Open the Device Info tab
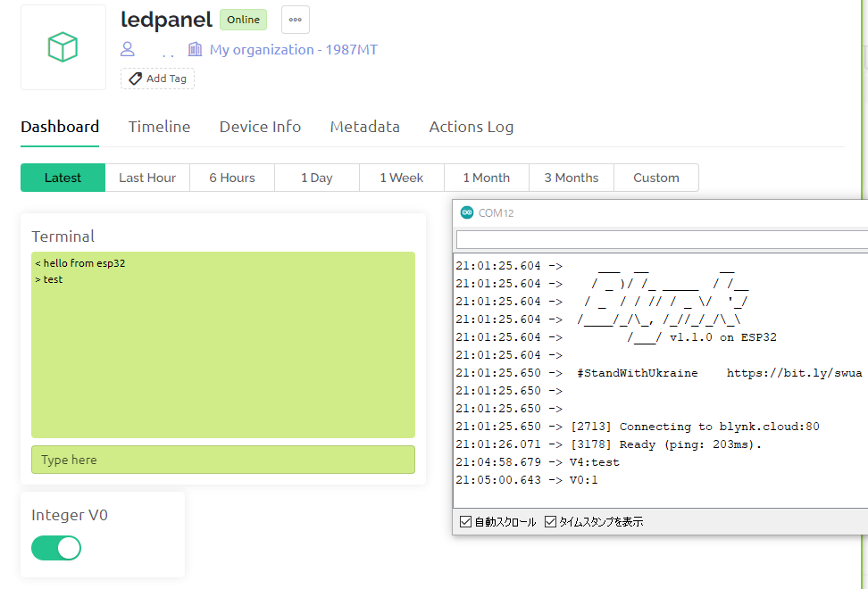 tap(260, 127)
